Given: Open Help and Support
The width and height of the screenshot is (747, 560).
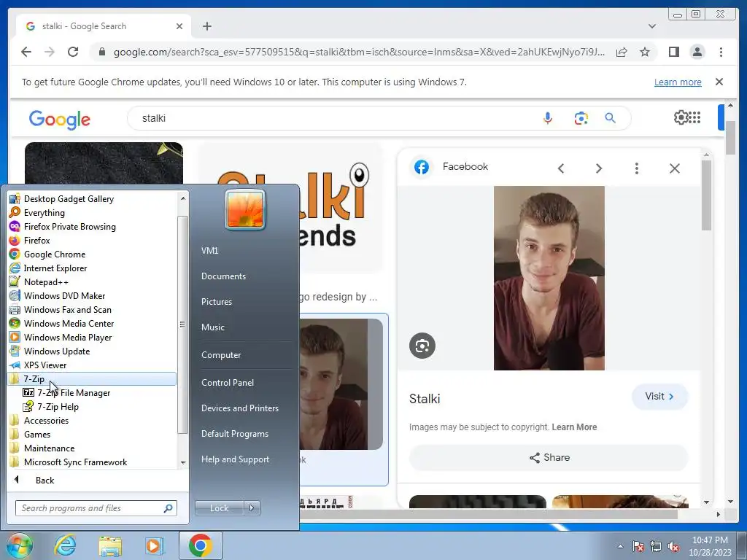Looking at the screenshot, I should [x=235, y=459].
